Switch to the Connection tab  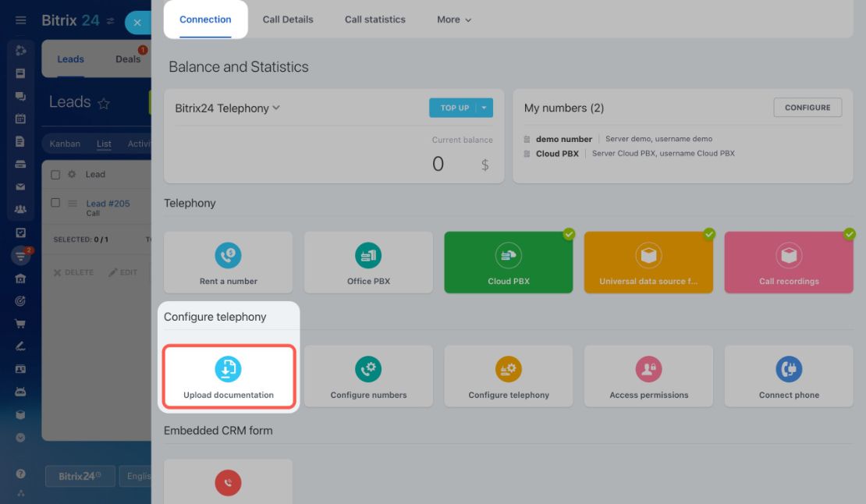click(205, 20)
